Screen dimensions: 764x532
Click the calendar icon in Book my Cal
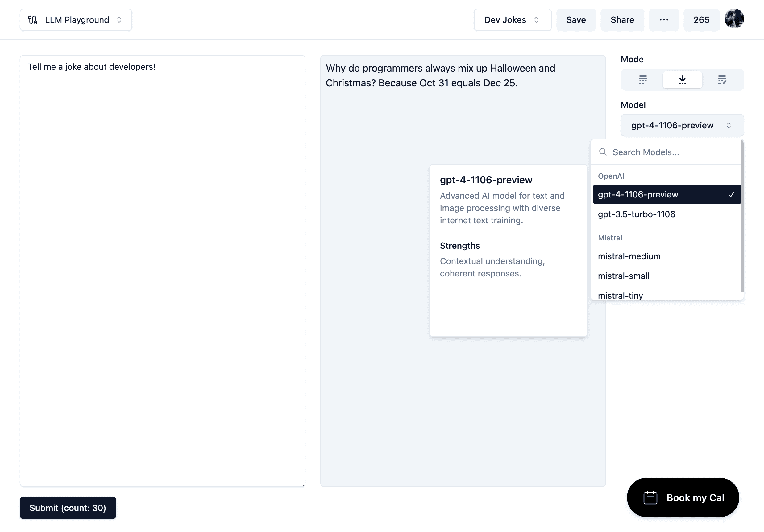pos(650,498)
